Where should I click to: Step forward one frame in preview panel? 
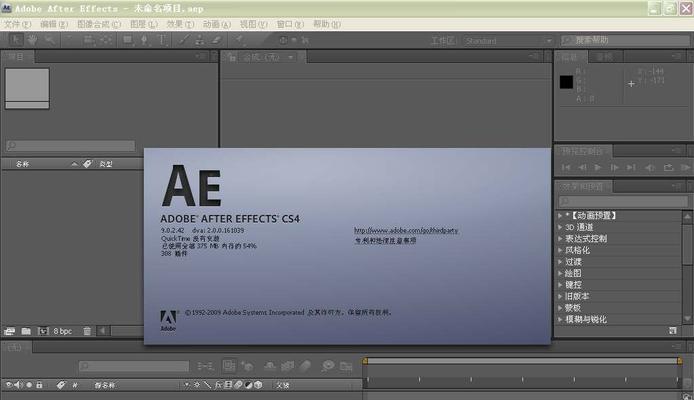click(614, 167)
